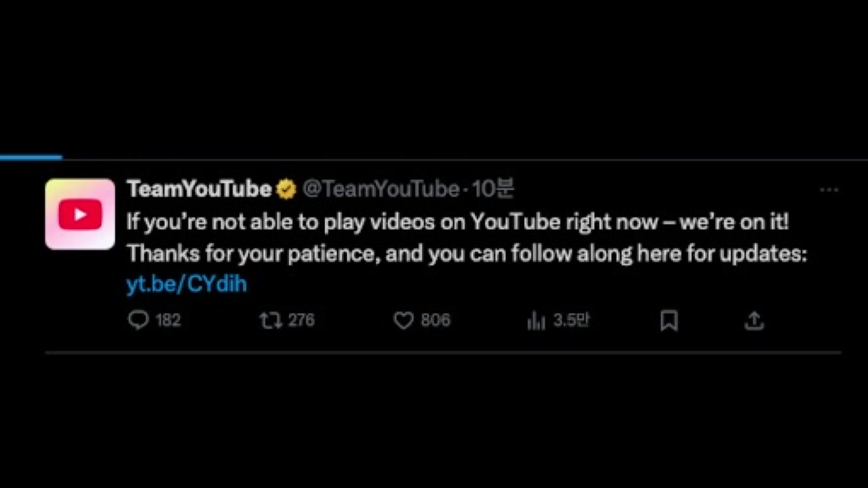Click the reply speech bubble icon

tap(138, 320)
